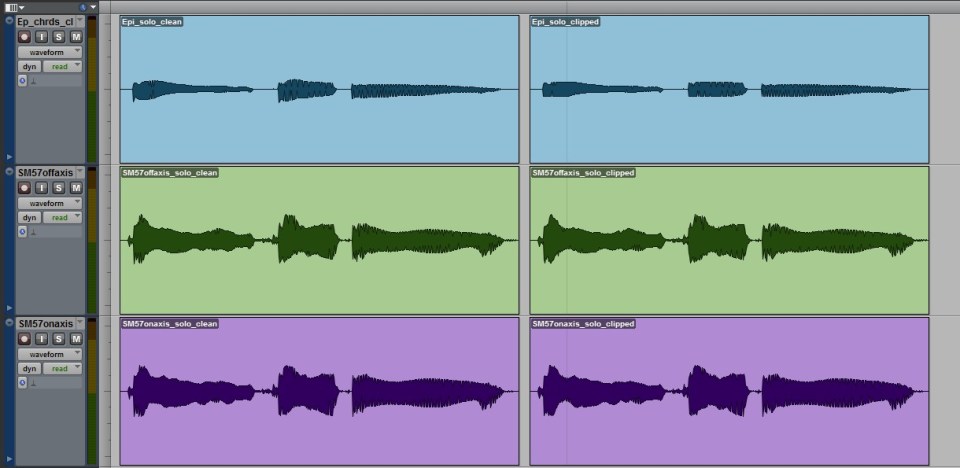Open waveform view selector on SM57offaxis track
This screenshot has width=960, height=468.
tap(50, 203)
